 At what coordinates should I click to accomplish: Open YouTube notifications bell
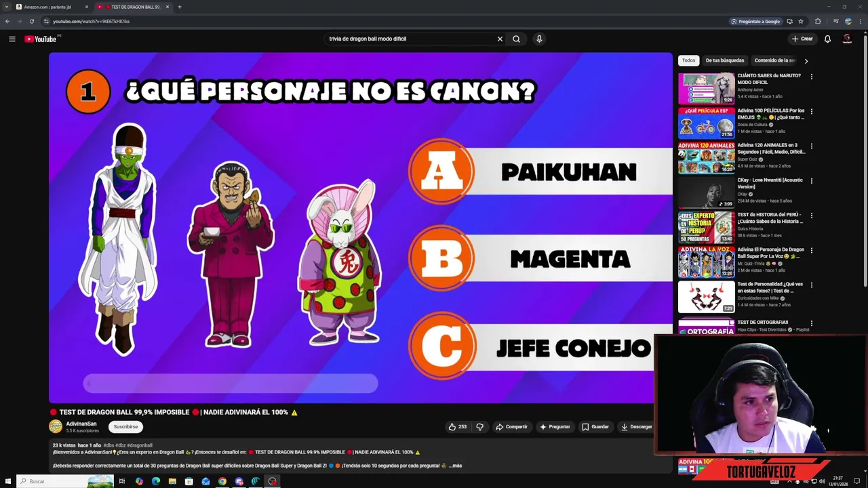click(827, 39)
